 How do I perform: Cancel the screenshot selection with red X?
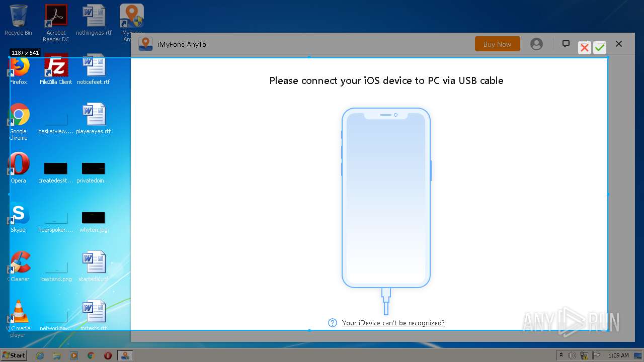coord(584,48)
